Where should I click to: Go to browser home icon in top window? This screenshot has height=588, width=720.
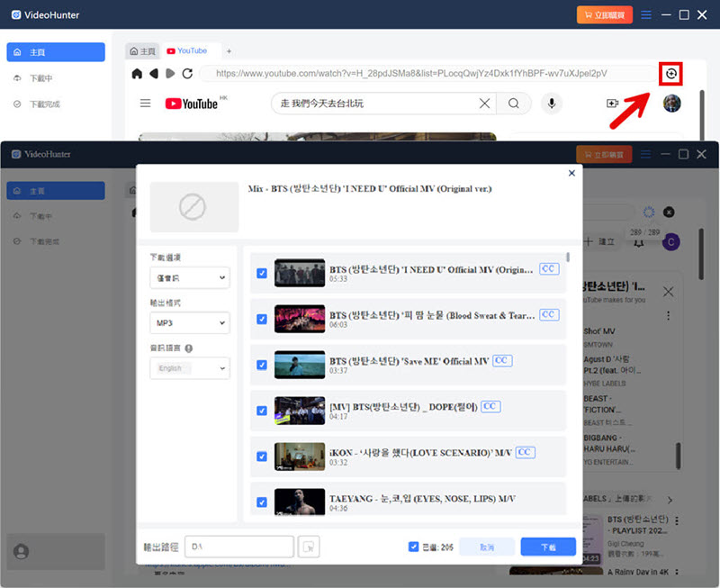coord(137,74)
